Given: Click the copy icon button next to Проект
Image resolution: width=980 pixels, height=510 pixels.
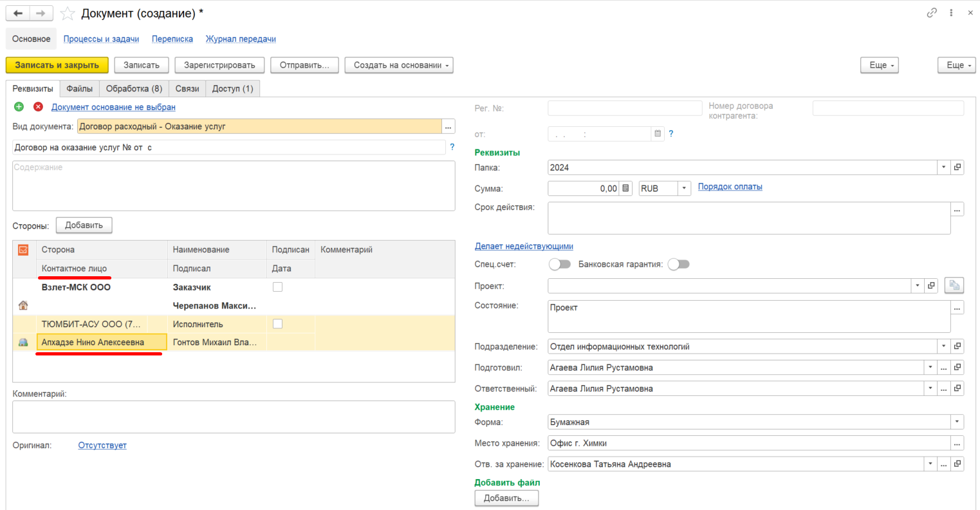Looking at the screenshot, I should [x=954, y=285].
